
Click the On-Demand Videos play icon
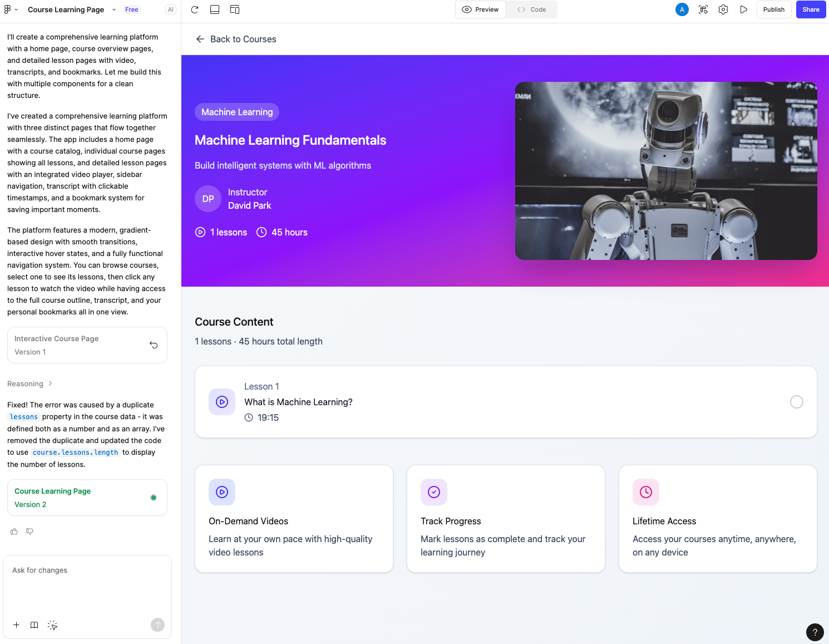point(222,492)
